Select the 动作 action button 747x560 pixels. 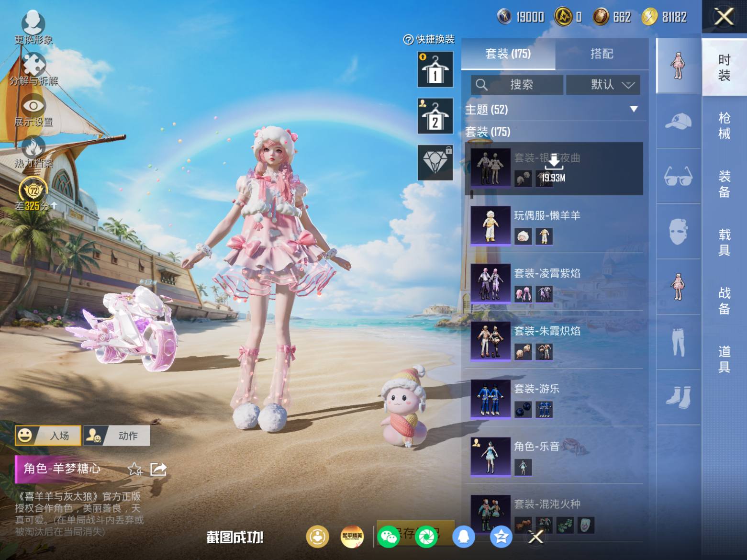click(x=117, y=436)
